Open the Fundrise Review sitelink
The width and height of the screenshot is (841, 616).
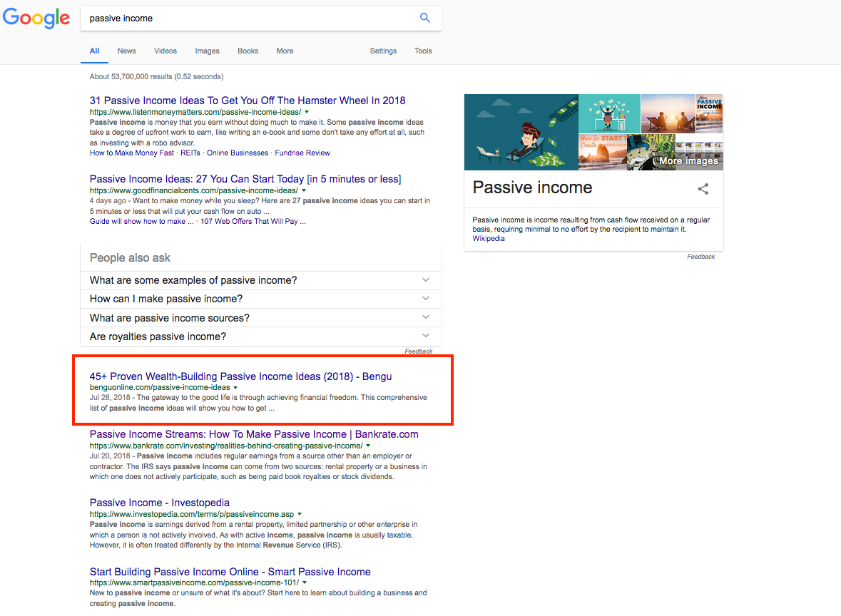click(302, 153)
